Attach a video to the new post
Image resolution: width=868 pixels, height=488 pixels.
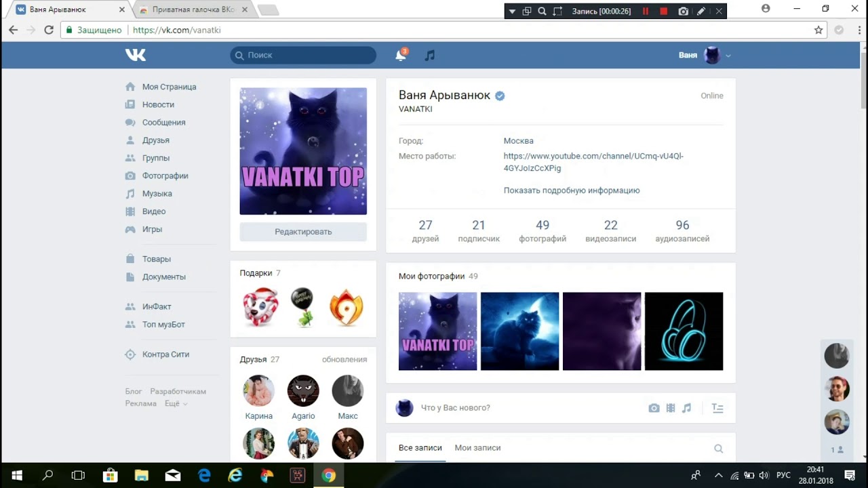[671, 408]
